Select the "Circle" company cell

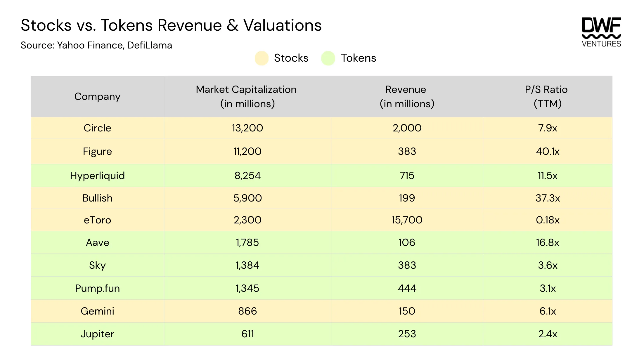[97, 128]
